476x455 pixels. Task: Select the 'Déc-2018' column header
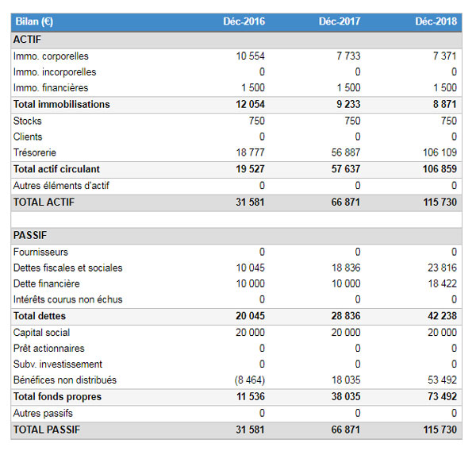[x=436, y=21]
